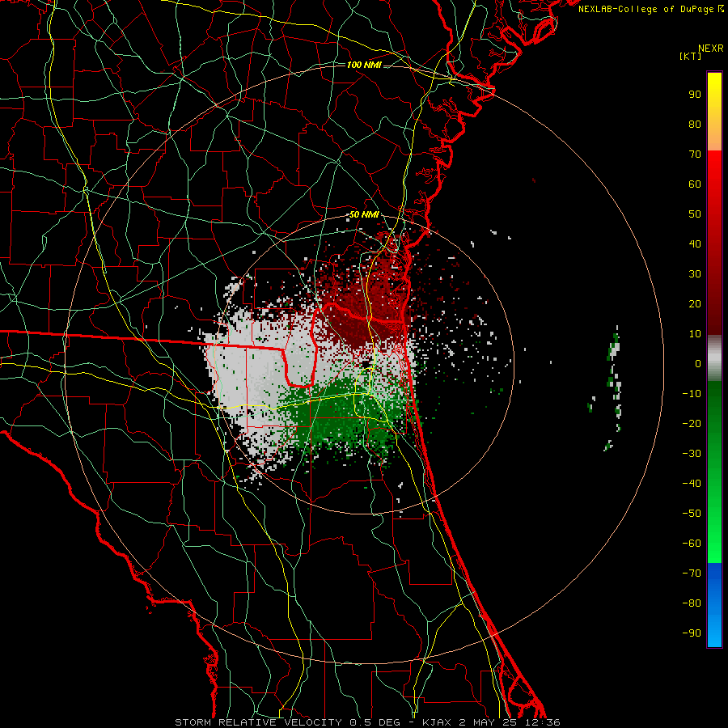Click the -40 scale label
This screenshot has height=728, width=728.
pos(692,484)
